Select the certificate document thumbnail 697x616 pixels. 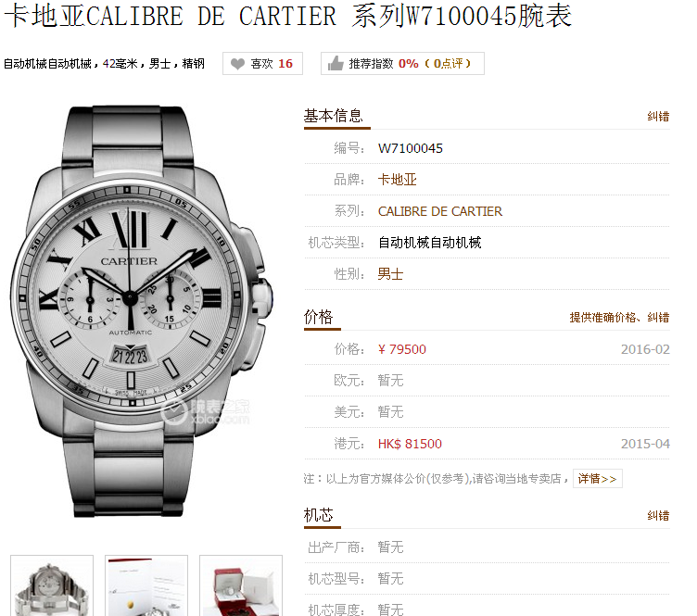click(x=146, y=585)
